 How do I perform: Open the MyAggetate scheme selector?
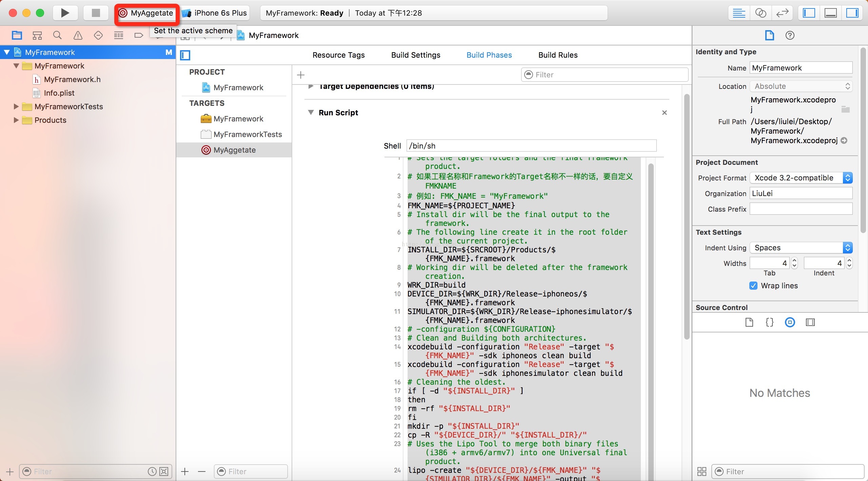146,13
